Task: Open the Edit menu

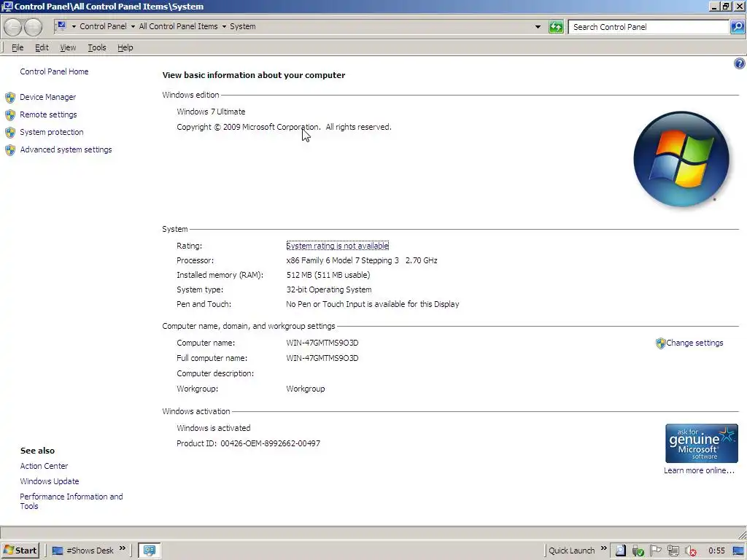Action: (42, 47)
